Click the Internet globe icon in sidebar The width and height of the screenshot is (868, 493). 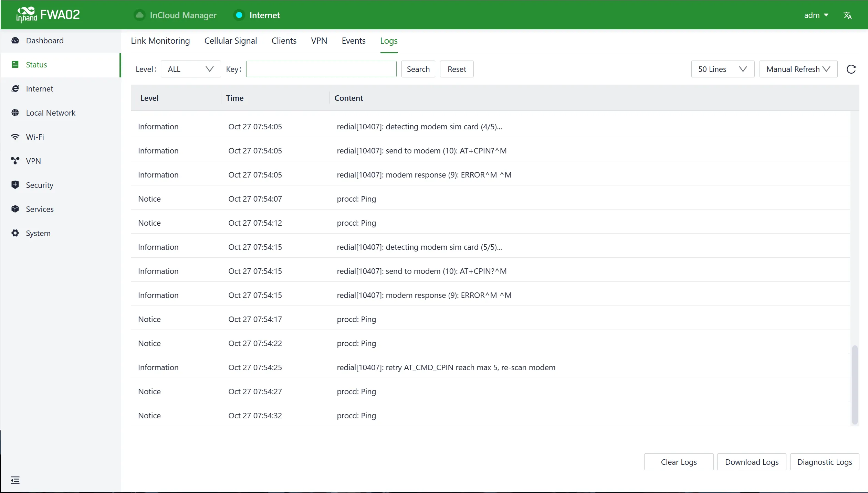(x=15, y=89)
